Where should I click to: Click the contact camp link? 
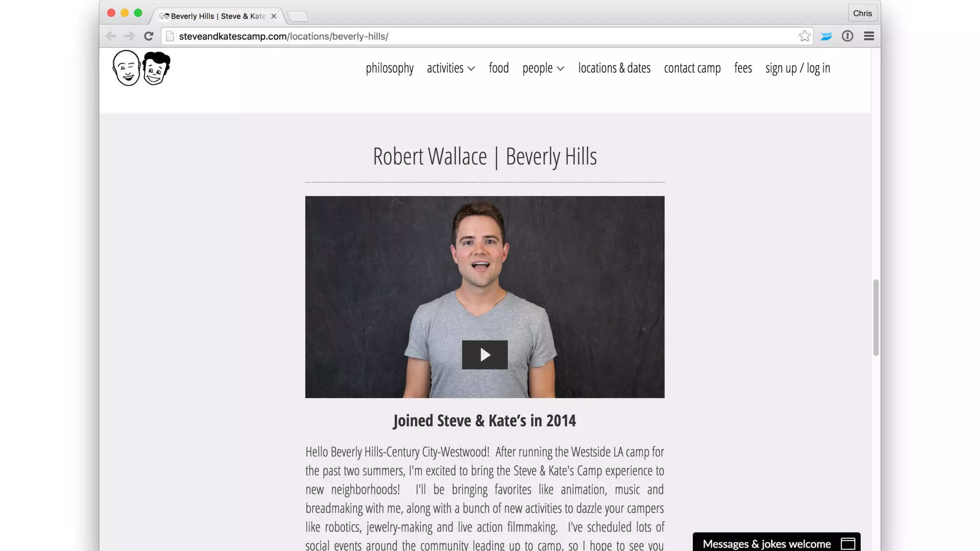tap(692, 68)
